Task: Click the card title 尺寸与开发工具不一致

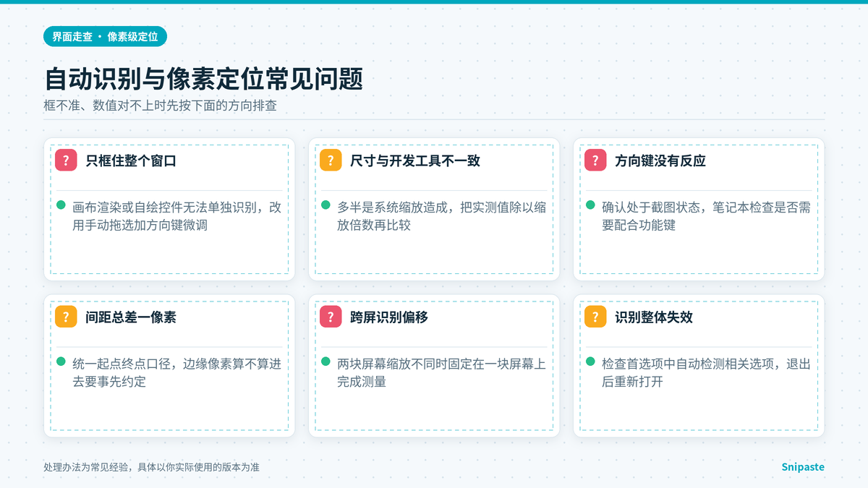Action: tap(415, 160)
